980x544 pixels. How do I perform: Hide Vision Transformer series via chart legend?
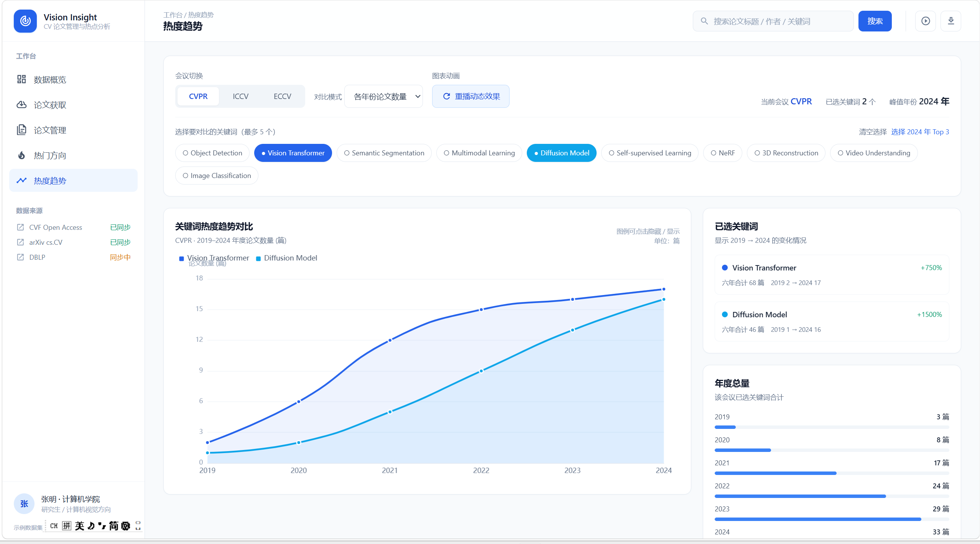click(214, 258)
